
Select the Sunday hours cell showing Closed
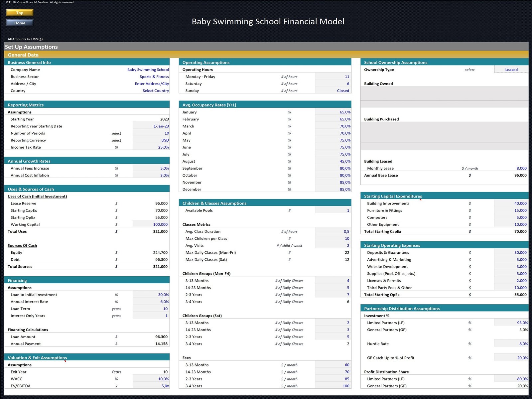click(x=333, y=91)
